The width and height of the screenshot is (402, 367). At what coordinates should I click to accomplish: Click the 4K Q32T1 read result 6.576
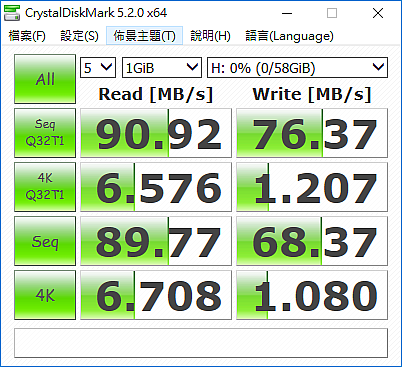(x=156, y=187)
